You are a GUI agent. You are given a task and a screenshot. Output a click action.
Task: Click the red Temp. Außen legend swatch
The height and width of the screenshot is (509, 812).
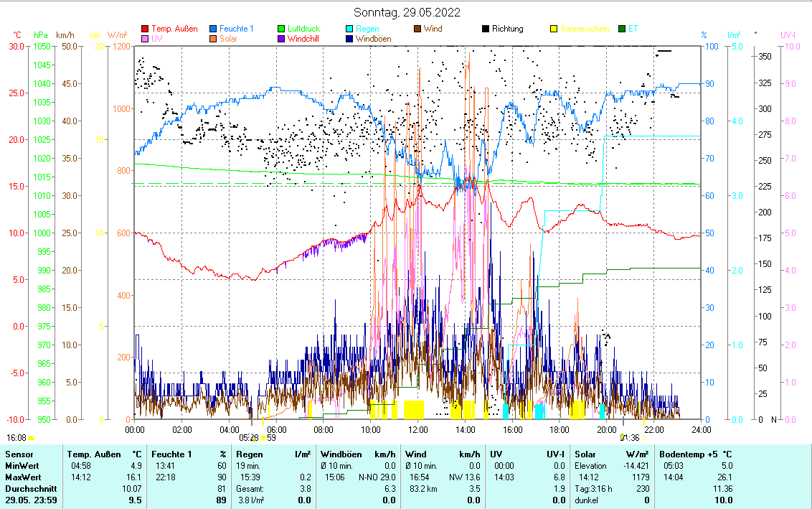pos(145,29)
